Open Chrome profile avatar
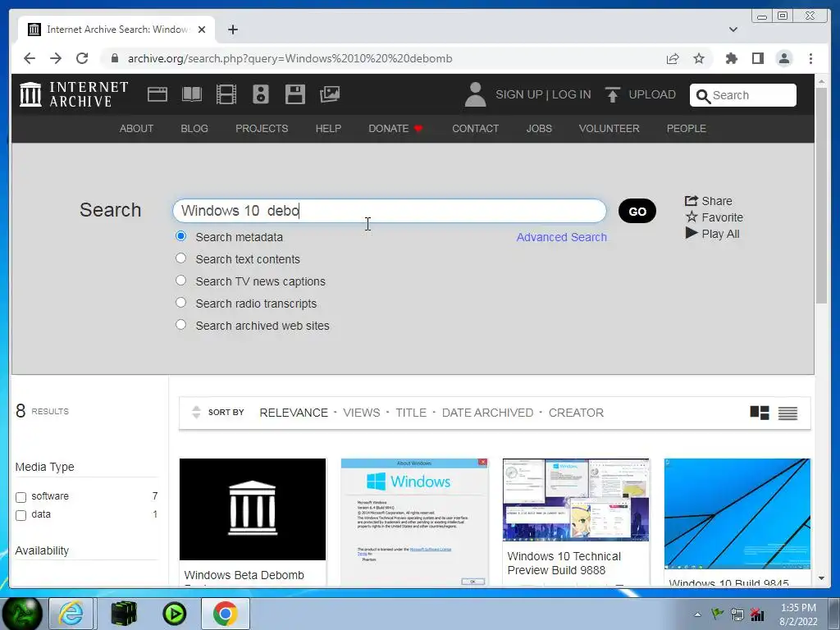840x630 pixels. point(784,58)
